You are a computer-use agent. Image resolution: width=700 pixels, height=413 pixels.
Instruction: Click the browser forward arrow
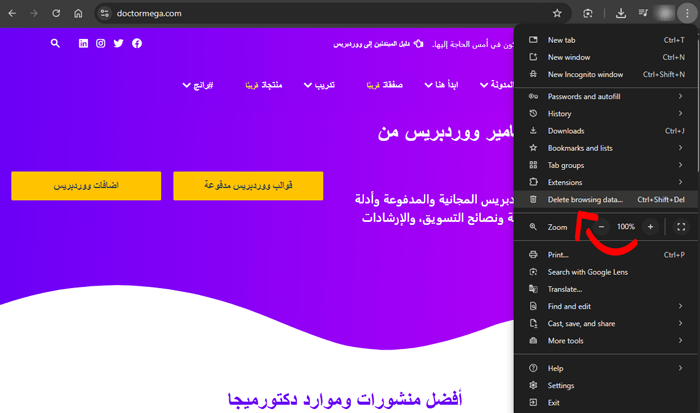pos(34,13)
